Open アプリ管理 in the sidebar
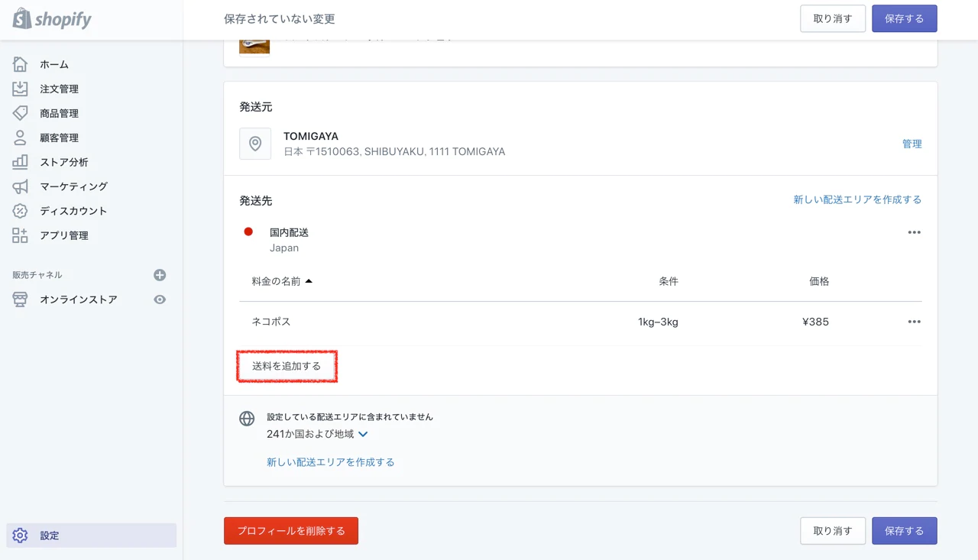This screenshot has width=978, height=560. (x=64, y=235)
